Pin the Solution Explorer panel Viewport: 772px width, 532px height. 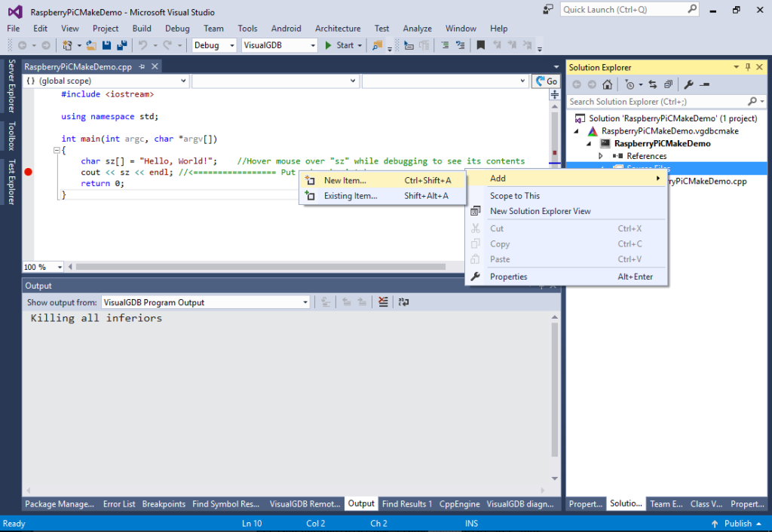pyautogui.click(x=746, y=67)
